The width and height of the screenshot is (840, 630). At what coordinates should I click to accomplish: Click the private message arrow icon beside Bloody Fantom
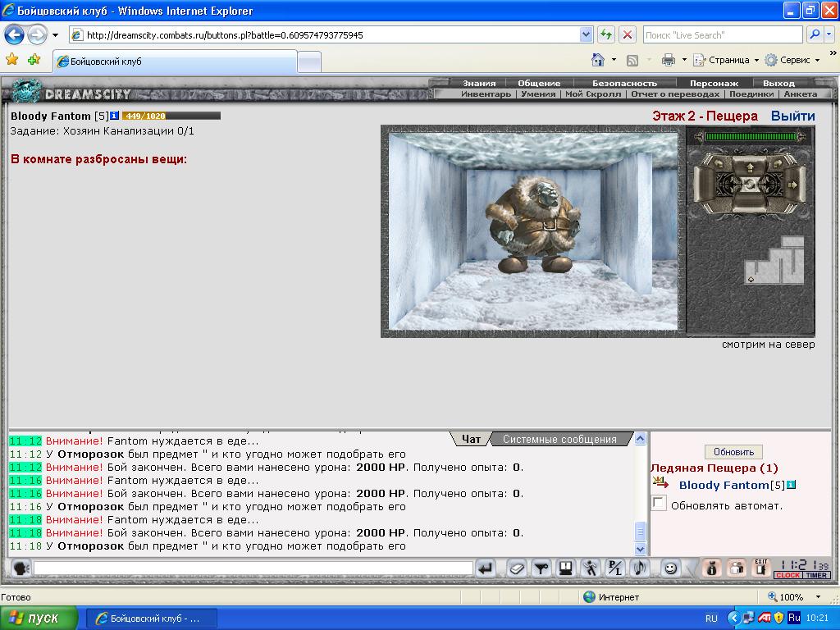coord(660,483)
